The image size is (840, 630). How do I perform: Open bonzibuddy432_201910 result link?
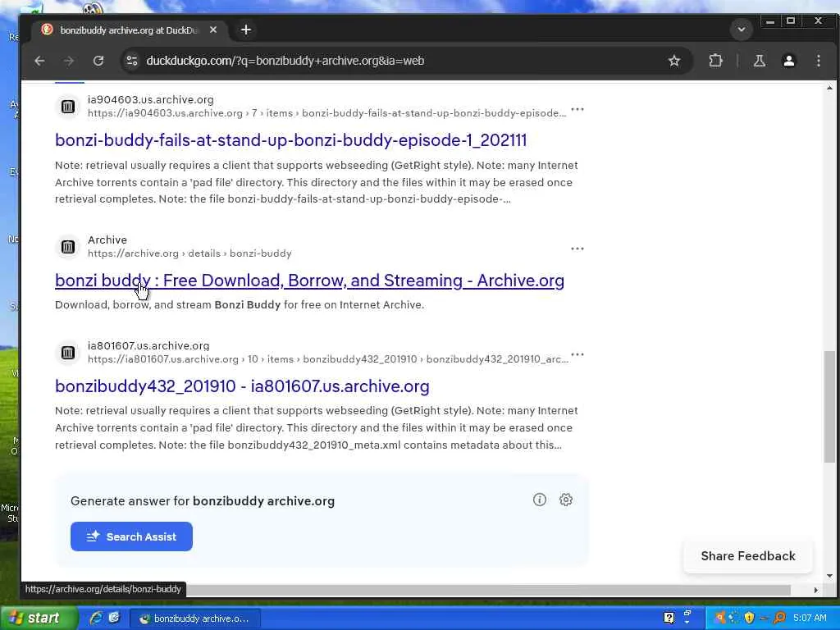click(242, 386)
